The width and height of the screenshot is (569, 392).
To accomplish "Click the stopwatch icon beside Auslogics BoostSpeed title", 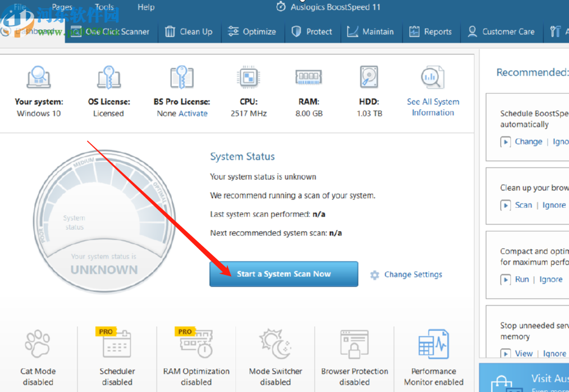I will pos(281,7).
